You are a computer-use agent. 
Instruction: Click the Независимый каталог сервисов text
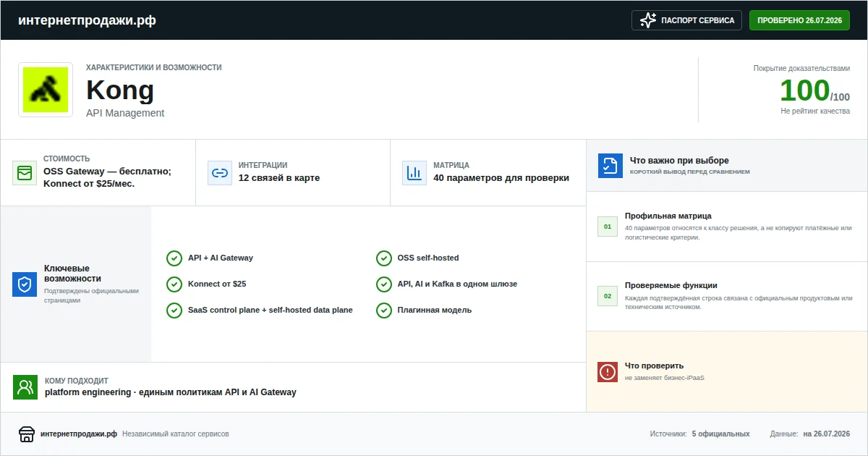[176, 434]
